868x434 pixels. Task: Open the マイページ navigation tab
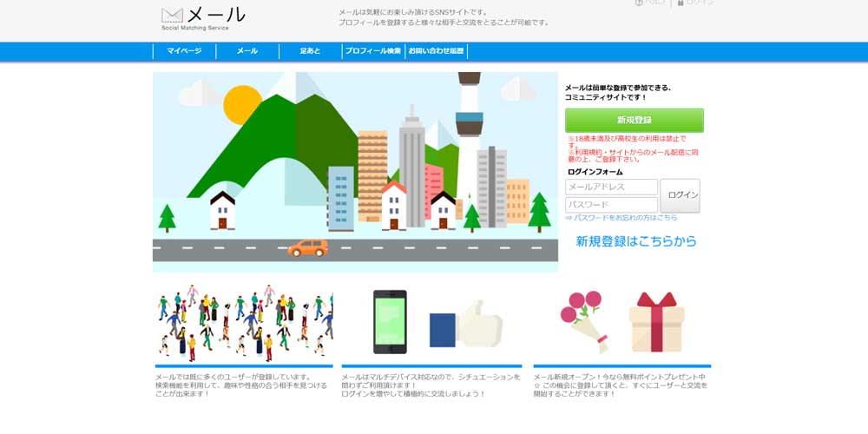coord(184,51)
